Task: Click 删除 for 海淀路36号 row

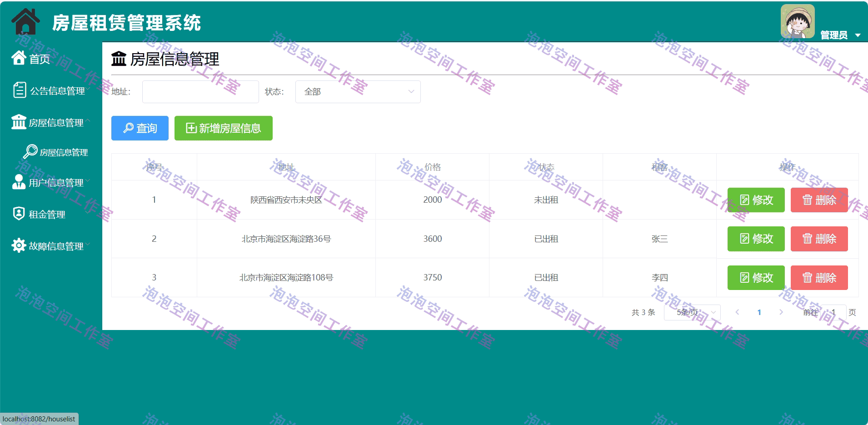Action: (x=819, y=239)
